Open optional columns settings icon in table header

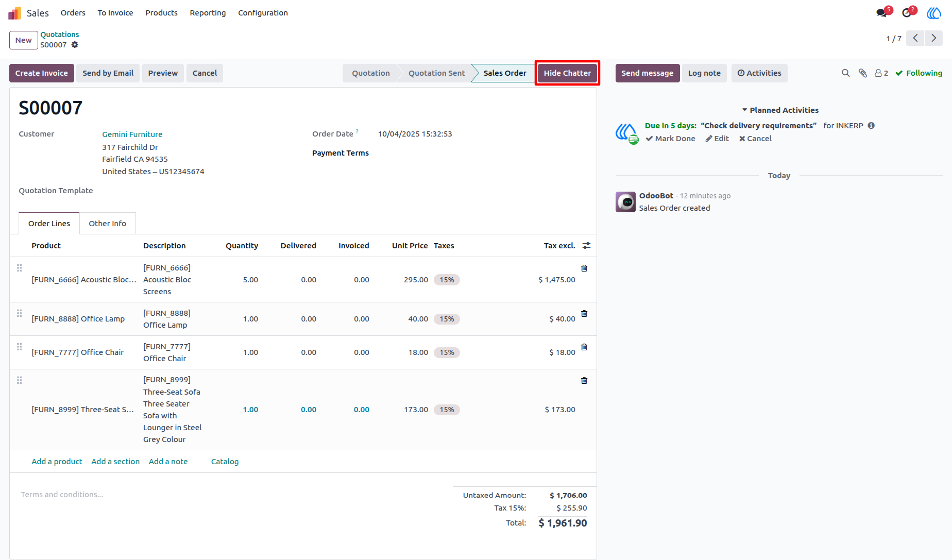pos(586,246)
